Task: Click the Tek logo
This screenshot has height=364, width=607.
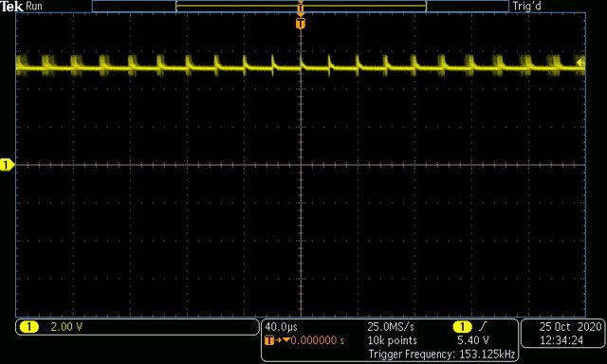Action: 12,7
